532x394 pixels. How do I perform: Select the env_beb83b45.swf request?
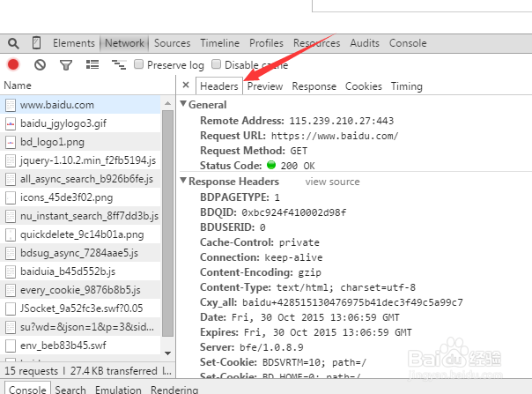[80, 346]
